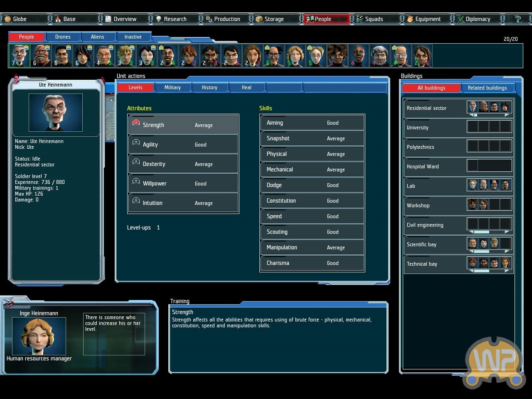This screenshot has width=532, height=399.
Task: Click Inge Heinemann's advisor portrait
Action: click(x=39, y=336)
